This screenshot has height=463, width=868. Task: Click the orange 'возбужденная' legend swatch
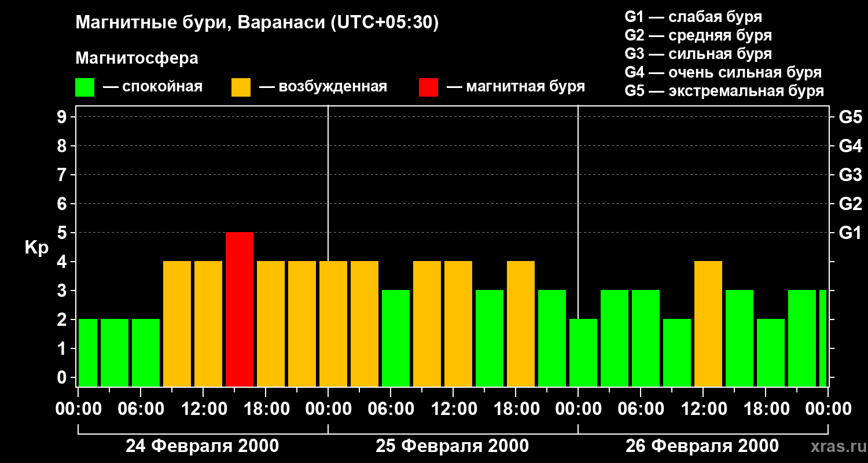pyautogui.click(x=241, y=87)
